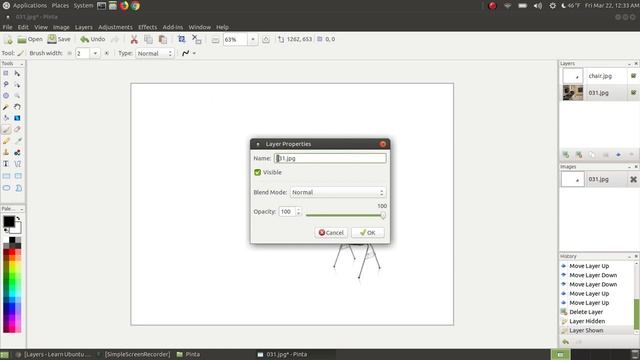The height and width of the screenshot is (360, 640).
Task: Open the Layers menu
Action: coord(84,27)
